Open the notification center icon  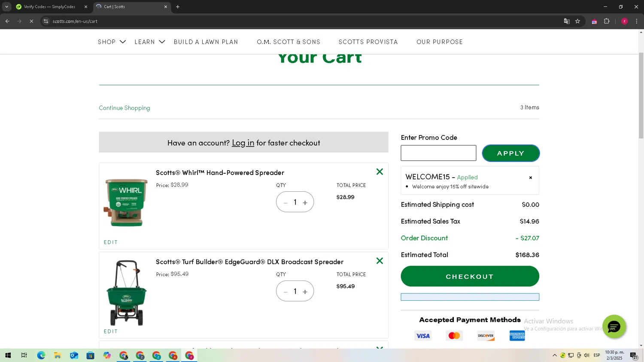click(x=634, y=355)
